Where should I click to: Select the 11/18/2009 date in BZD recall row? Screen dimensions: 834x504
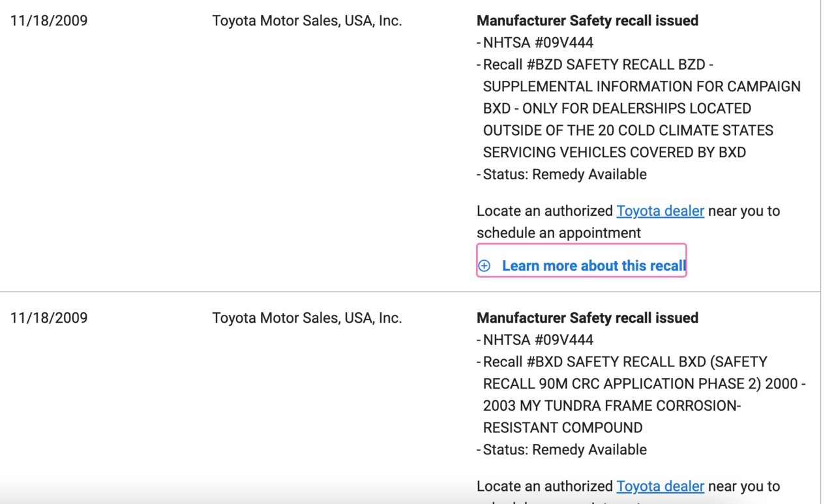tap(49, 21)
